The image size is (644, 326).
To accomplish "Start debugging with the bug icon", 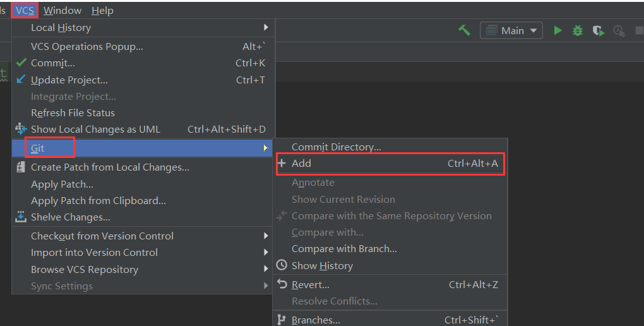I will point(578,30).
